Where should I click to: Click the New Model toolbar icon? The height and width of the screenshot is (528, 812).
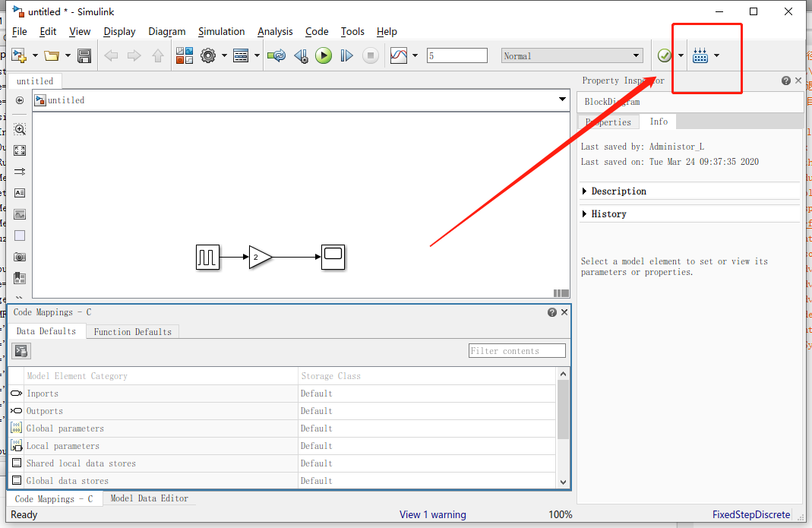pyautogui.click(x=19, y=55)
